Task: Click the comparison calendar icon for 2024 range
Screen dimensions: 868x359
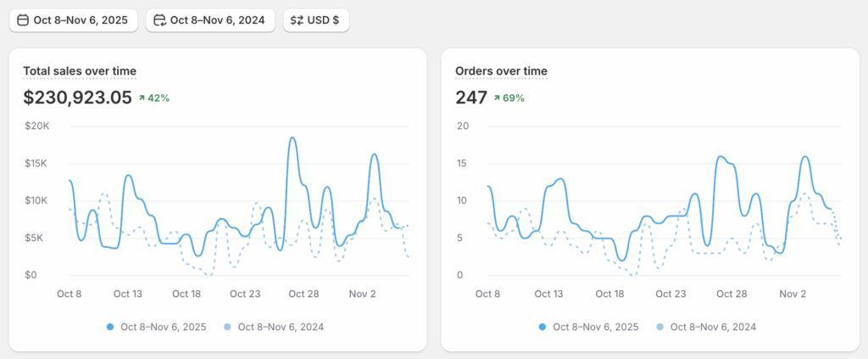Action: 159,20
